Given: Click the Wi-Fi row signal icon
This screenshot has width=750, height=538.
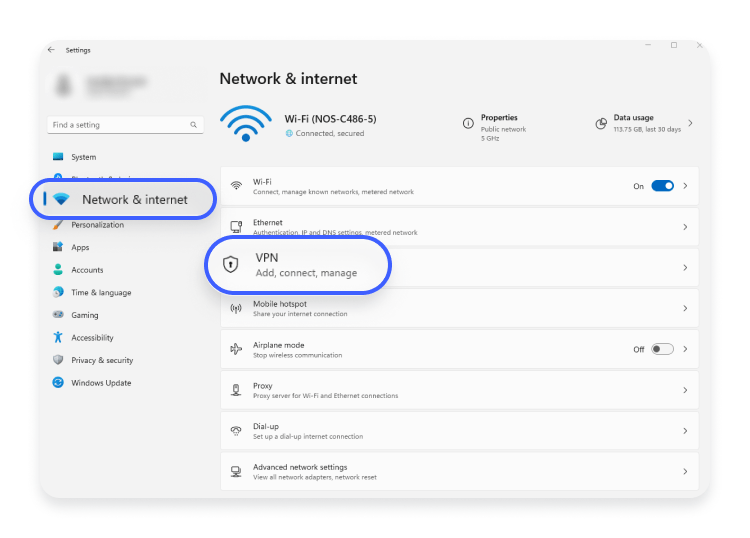Looking at the screenshot, I should [x=236, y=186].
